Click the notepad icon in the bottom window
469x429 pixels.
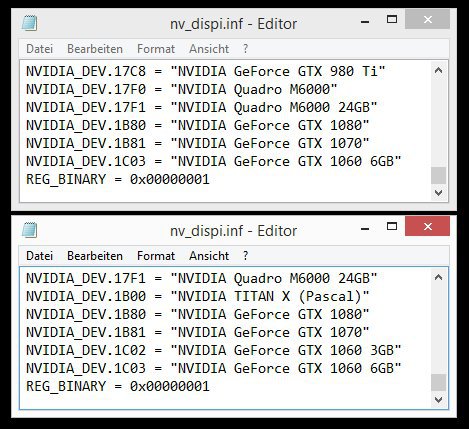pos(29,230)
